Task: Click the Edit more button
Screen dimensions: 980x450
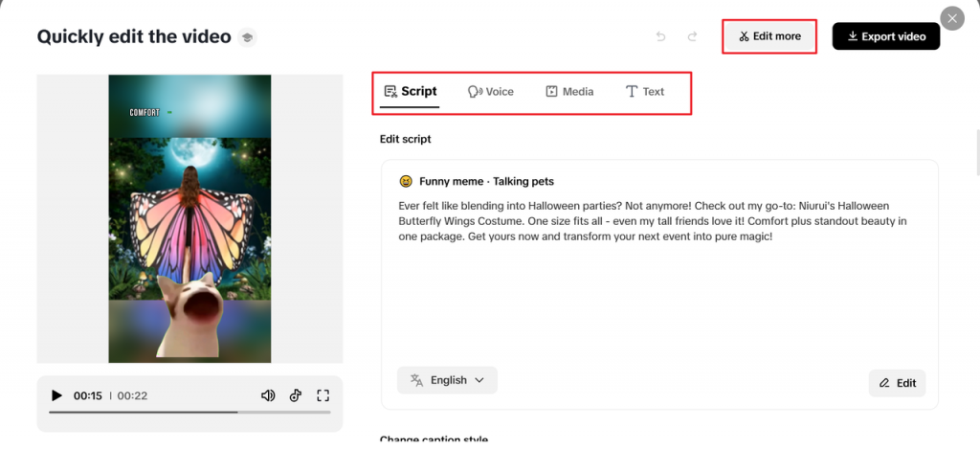Action: 769,36
